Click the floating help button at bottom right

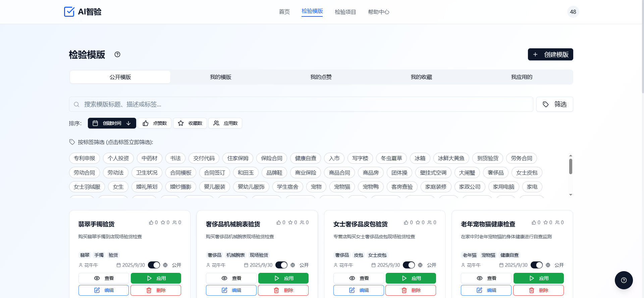tap(624, 280)
